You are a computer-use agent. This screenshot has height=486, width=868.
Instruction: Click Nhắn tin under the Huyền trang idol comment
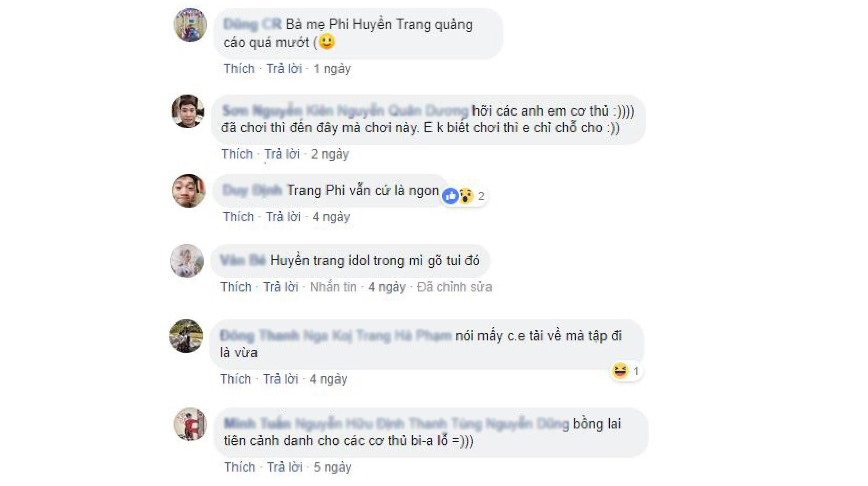point(333,287)
